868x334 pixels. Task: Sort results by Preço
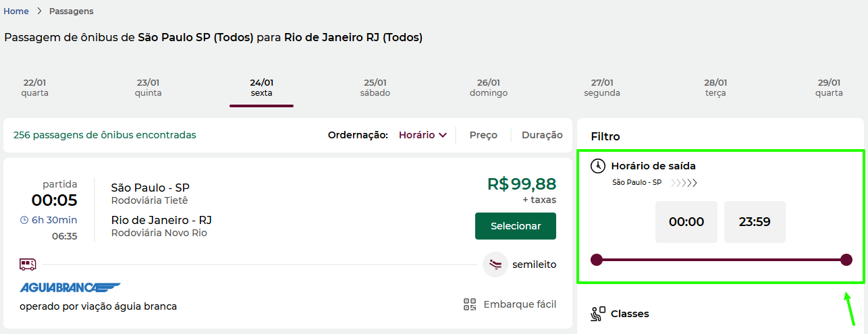pos(483,135)
